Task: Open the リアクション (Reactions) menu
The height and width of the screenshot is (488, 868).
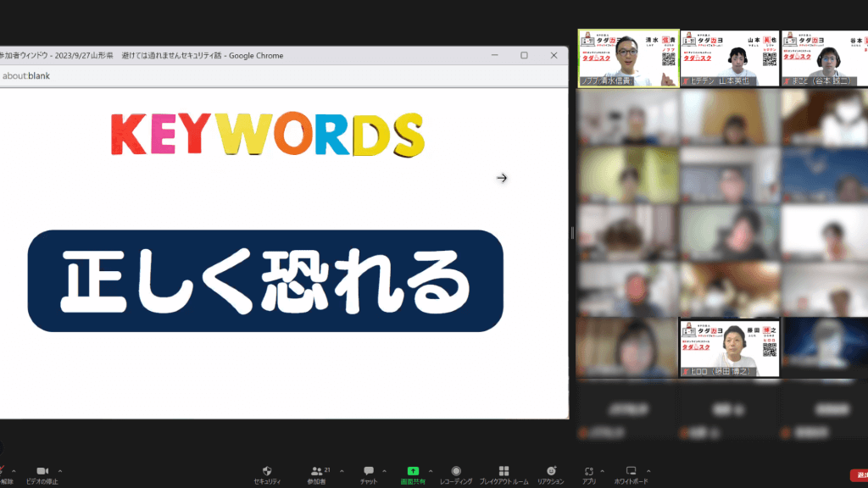Action: 551,471
